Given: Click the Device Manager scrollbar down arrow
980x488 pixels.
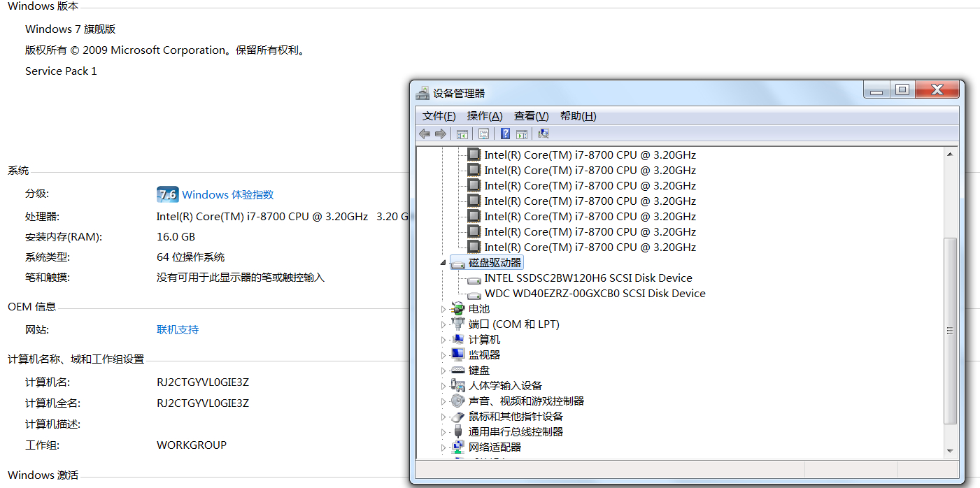Looking at the screenshot, I should point(950,451).
